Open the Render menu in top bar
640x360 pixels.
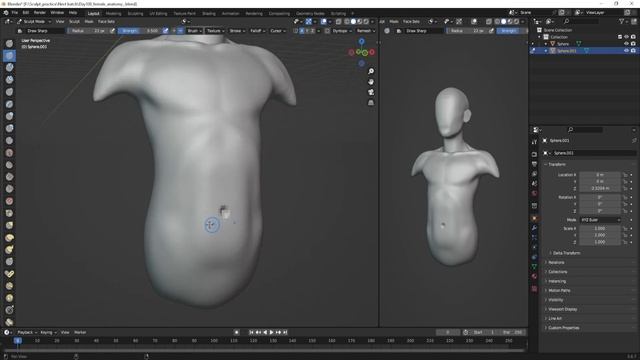pyautogui.click(x=40, y=13)
